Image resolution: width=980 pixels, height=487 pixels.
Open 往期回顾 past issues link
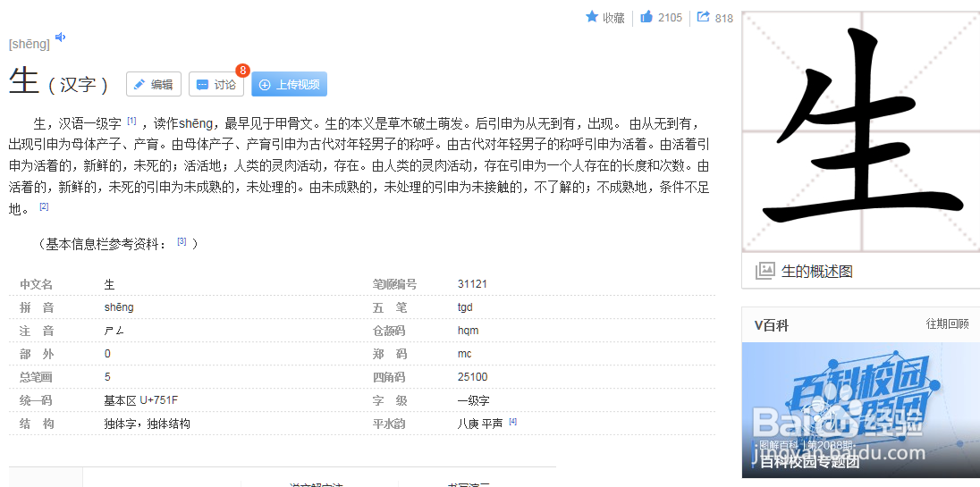tap(948, 324)
